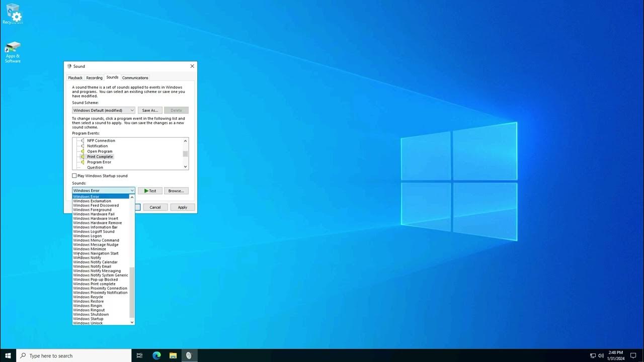The height and width of the screenshot is (362, 644).
Task: Click the search magnifier icon in the taskbar
Action: [23, 355]
